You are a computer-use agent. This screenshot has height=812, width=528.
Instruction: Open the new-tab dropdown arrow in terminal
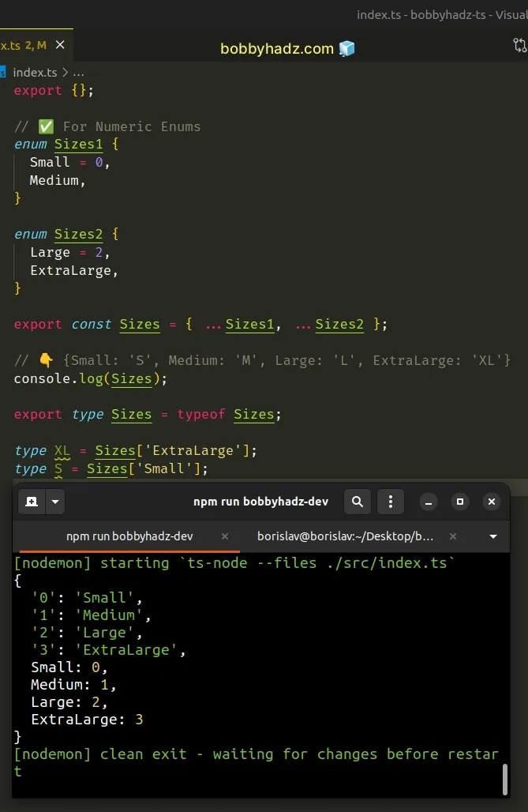55,502
